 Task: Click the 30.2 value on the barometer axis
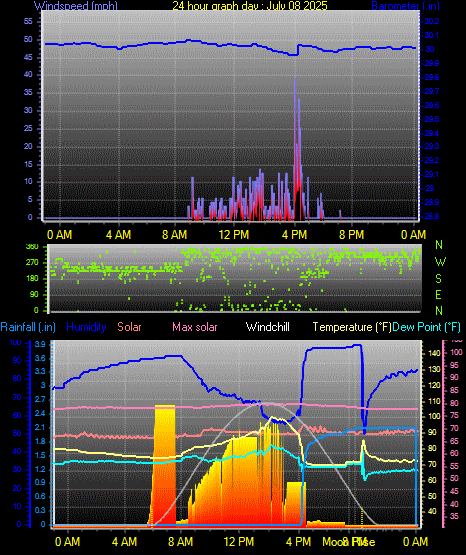pyautogui.click(x=432, y=21)
